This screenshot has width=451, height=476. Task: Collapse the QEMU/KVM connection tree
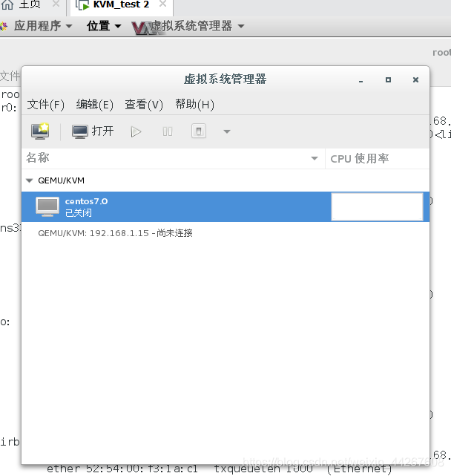[x=30, y=180]
